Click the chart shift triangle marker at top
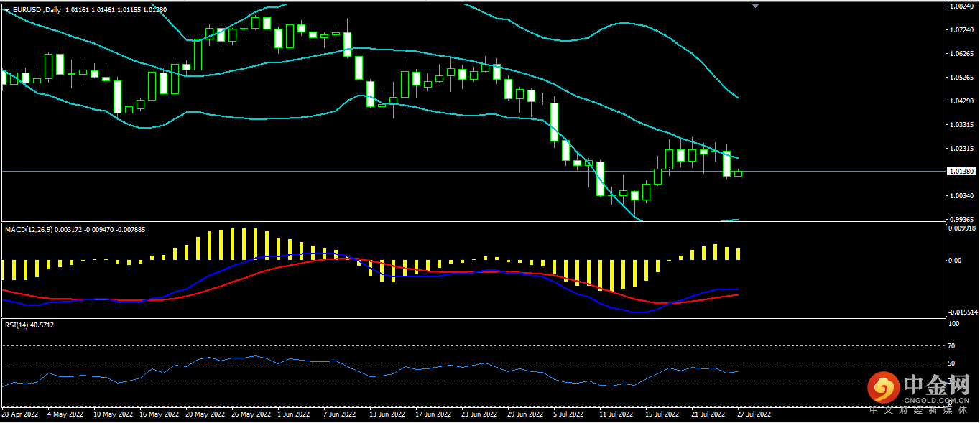 755,6
